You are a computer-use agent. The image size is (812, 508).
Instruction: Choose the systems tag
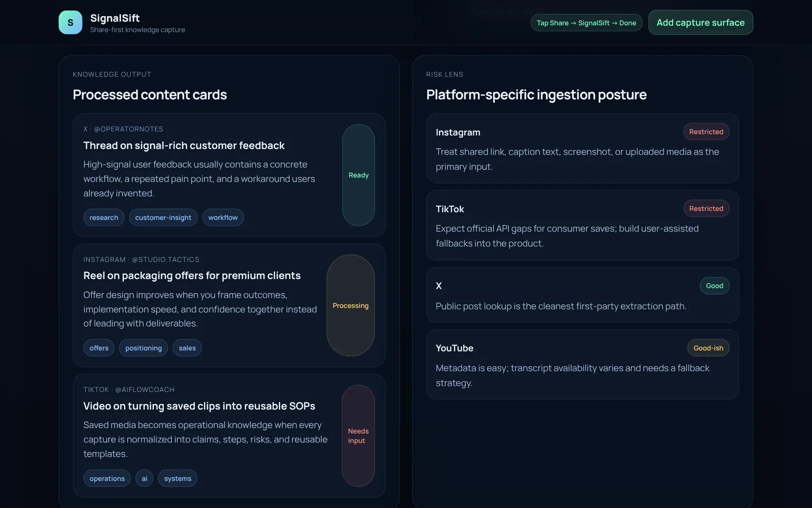tap(178, 479)
